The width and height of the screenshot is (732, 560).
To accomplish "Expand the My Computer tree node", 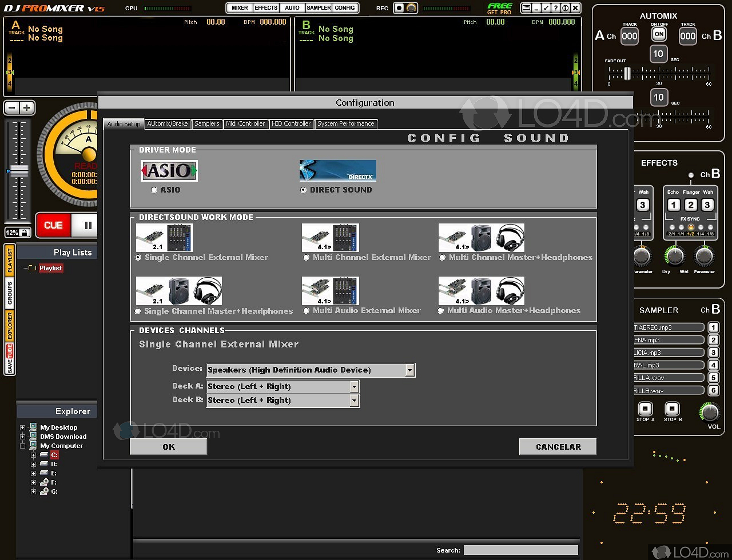I will (22, 445).
